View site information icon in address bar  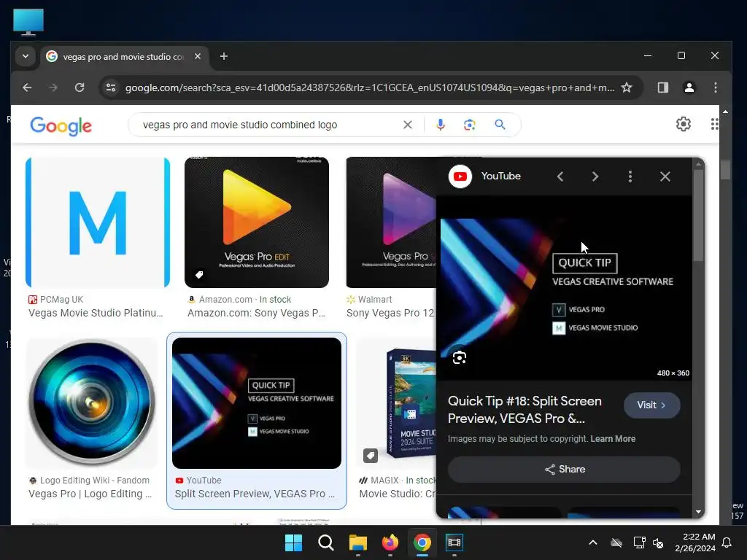(111, 87)
